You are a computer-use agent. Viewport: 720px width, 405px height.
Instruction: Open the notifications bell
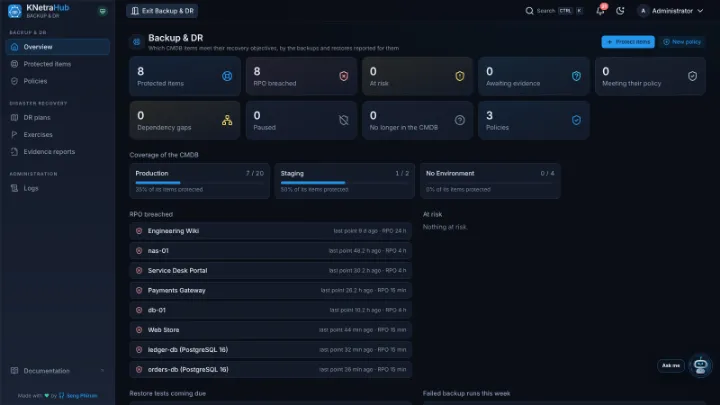click(x=600, y=11)
